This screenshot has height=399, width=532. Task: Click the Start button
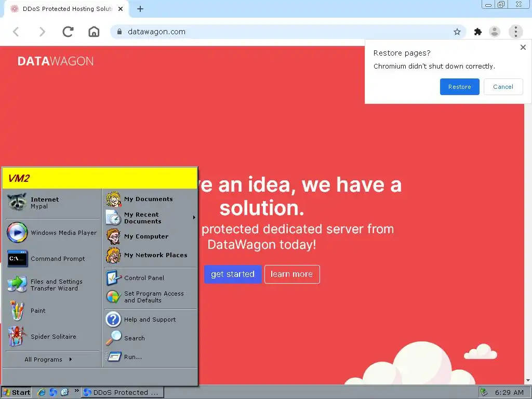(16, 393)
